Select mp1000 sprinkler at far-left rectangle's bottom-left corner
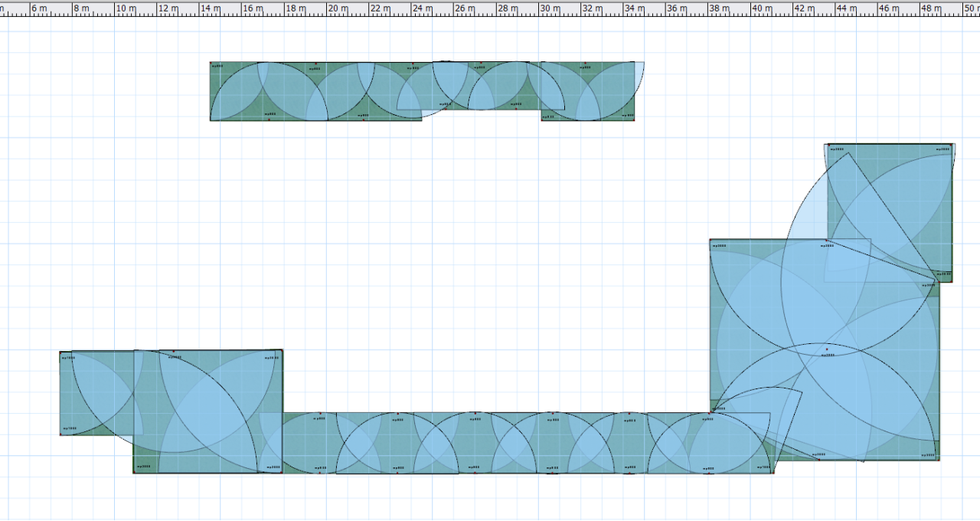This screenshot has width=980, height=521. (61, 434)
